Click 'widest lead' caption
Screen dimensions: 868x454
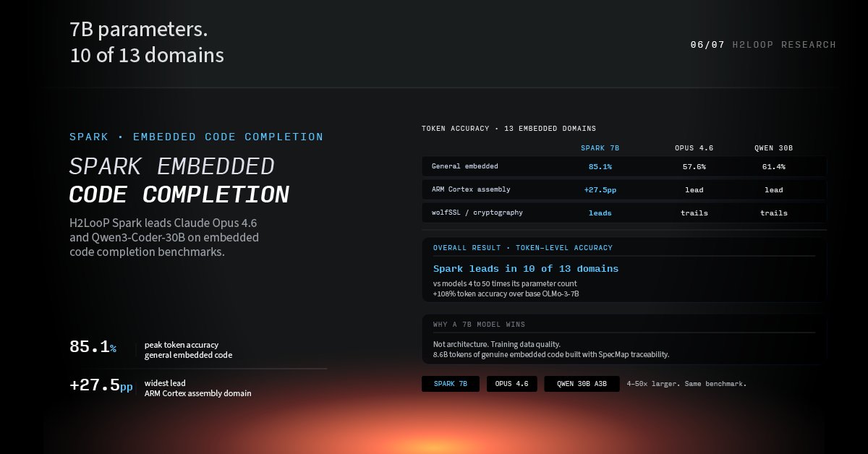(x=166, y=383)
